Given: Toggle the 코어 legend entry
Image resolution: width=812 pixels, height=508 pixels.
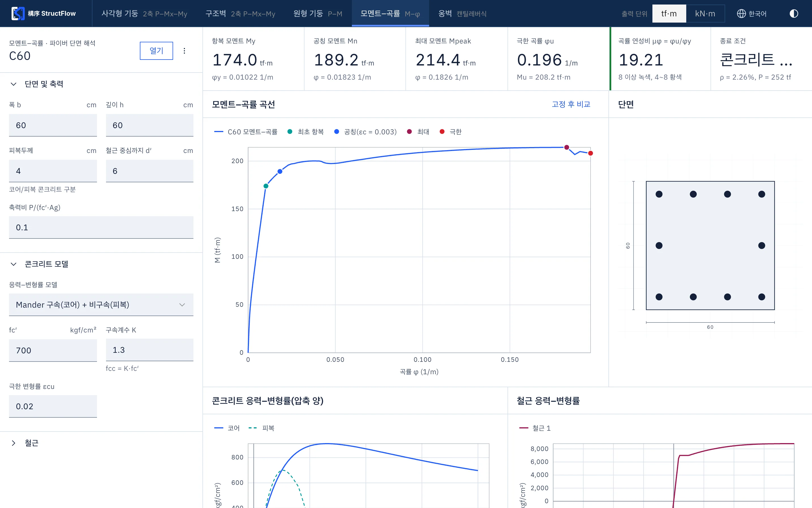Looking at the screenshot, I should [x=227, y=428].
